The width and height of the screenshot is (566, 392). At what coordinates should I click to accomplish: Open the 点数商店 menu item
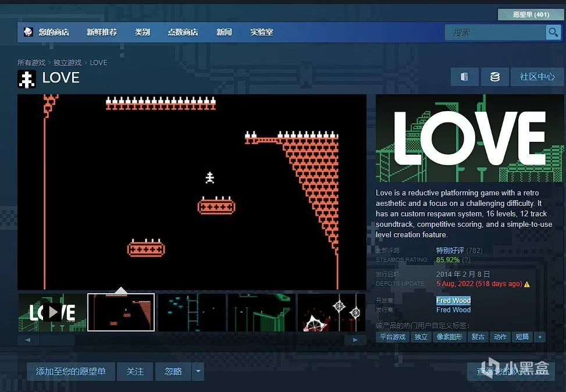tap(183, 32)
